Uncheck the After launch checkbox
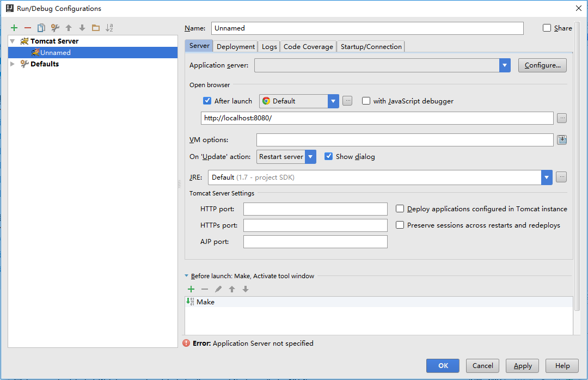The height and width of the screenshot is (380, 588). [207, 101]
